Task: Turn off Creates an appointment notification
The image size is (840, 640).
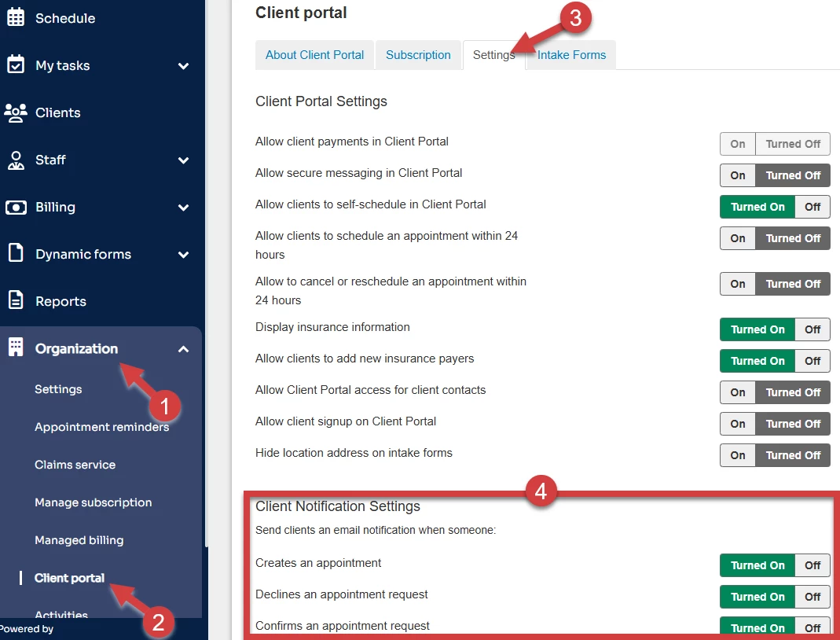Action: (812, 565)
